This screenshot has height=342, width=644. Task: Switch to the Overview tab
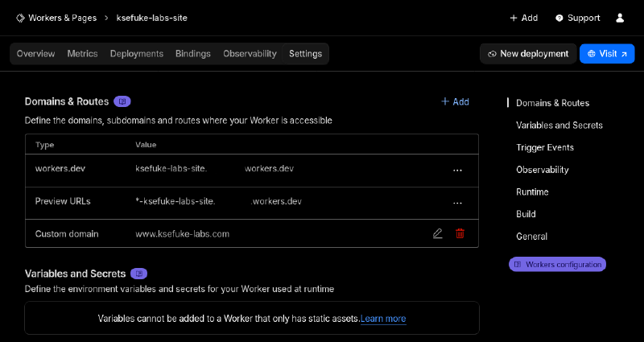35,54
